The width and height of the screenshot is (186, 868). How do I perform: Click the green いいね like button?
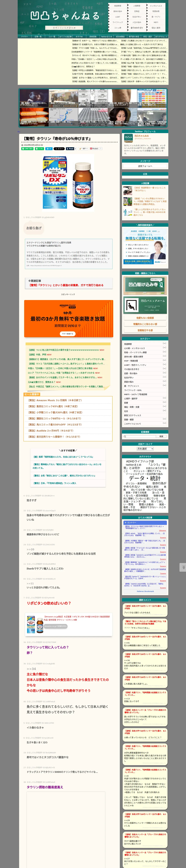(40, 149)
